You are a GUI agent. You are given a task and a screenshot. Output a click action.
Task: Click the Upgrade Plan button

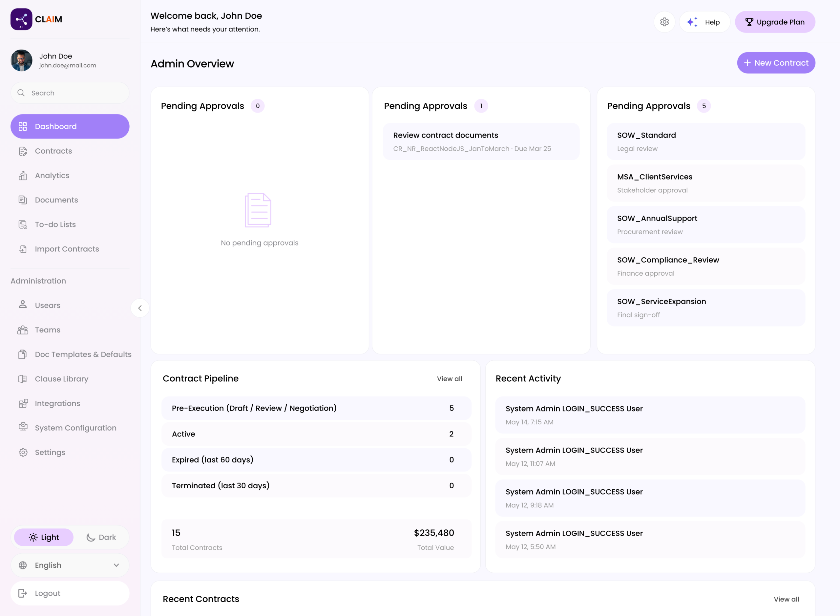[x=775, y=22]
